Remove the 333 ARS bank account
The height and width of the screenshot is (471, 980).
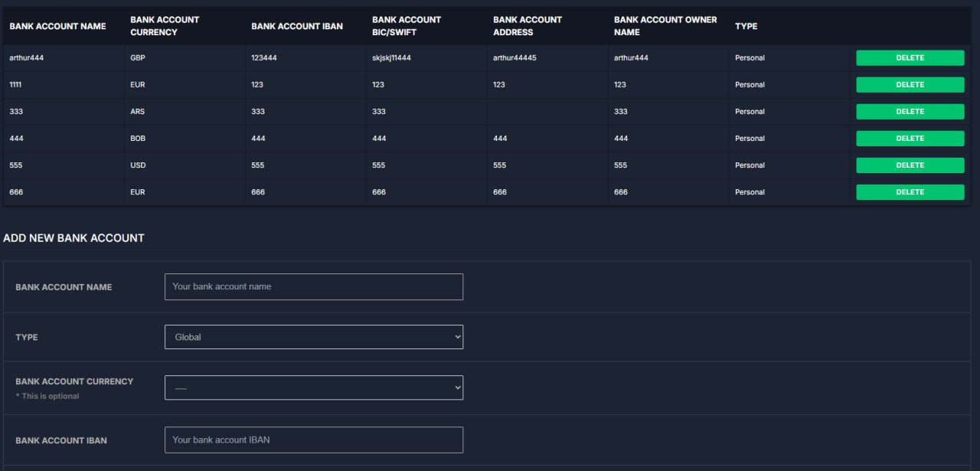click(x=910, y=112)
